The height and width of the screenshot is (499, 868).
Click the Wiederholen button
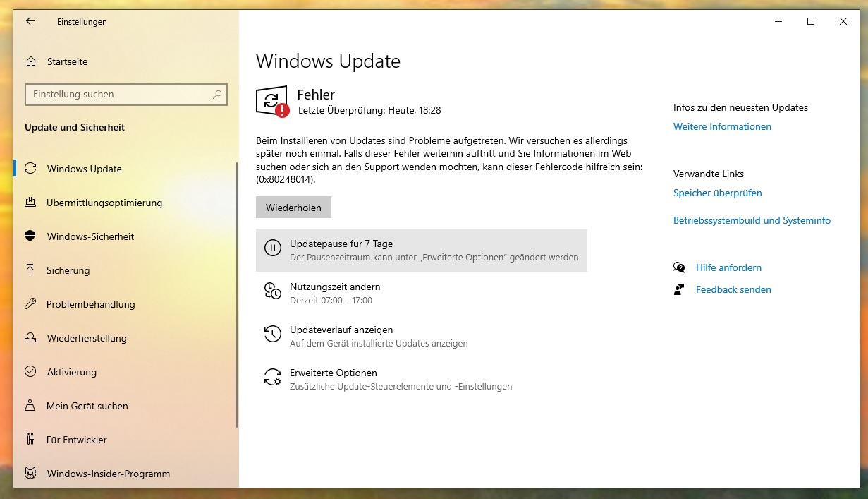coord(293,208)
